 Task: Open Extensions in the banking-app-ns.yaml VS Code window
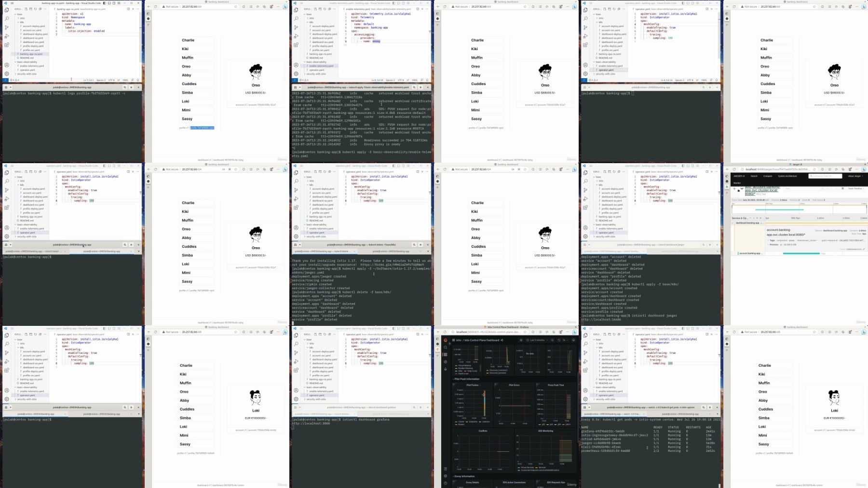(x=7, y=45)
